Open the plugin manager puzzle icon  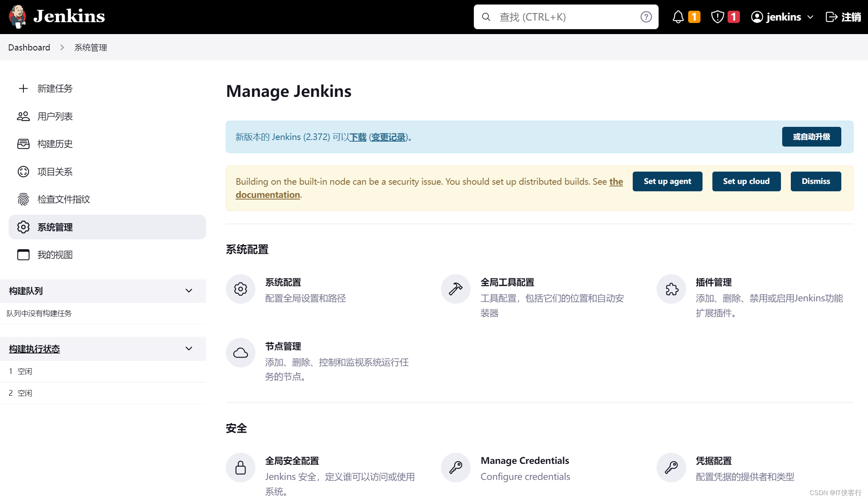pyautogui.click(x=671, y=289)
